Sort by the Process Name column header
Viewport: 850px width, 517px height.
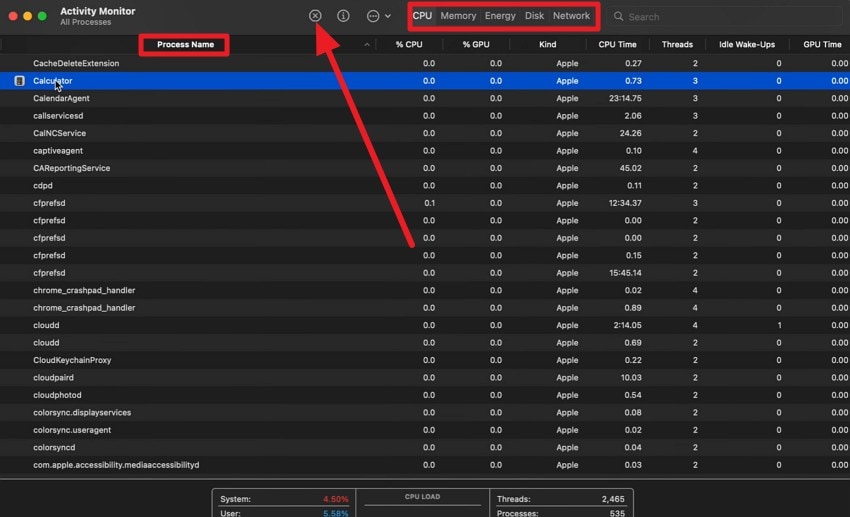(185, 44)
